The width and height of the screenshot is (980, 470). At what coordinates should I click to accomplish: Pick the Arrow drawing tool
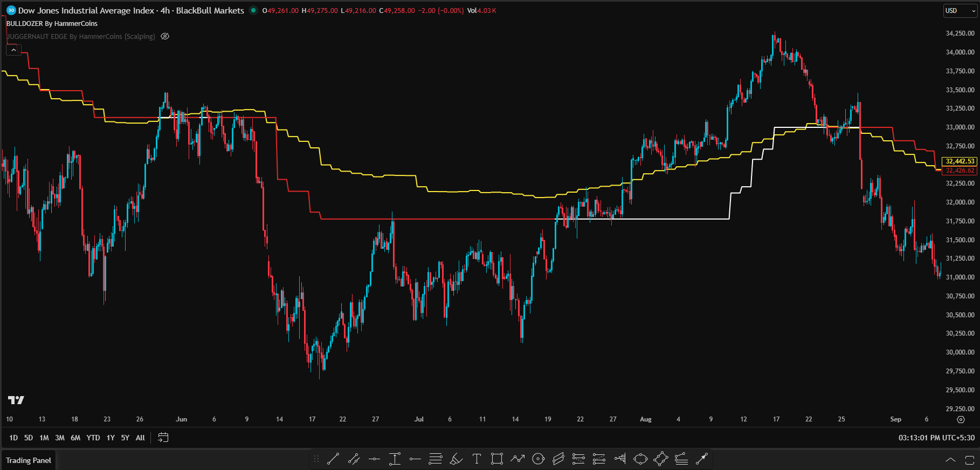702,459
